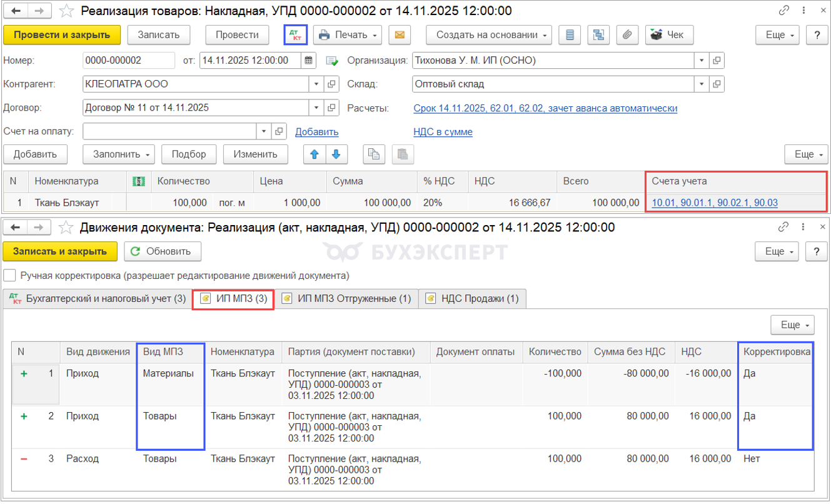Viewport: 831px width, 504px height.
Task: Expand the Договор dropdown list
Action: coord(317,108)
